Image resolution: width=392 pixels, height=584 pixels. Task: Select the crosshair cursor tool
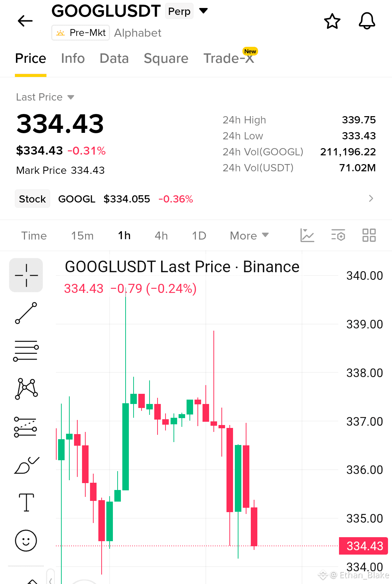(26, 275)
